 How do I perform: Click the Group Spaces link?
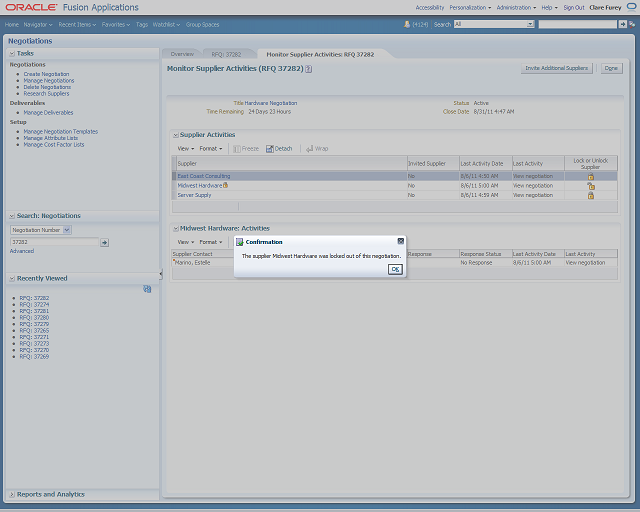click(x=202, y=24)
